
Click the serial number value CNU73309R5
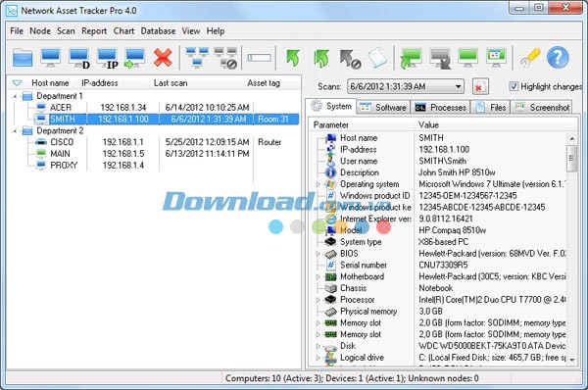coord(443,266)
